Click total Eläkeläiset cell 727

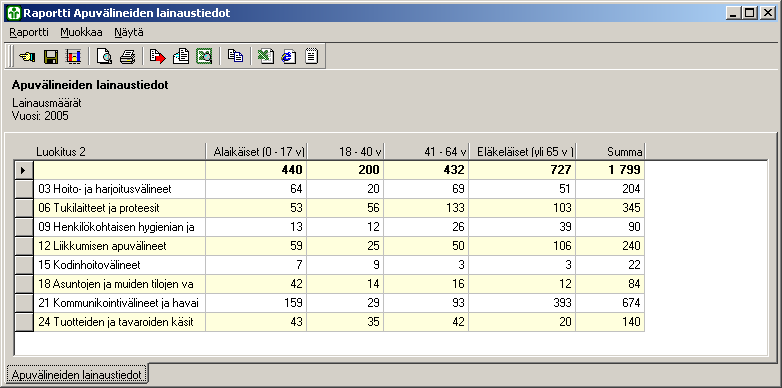522,170
